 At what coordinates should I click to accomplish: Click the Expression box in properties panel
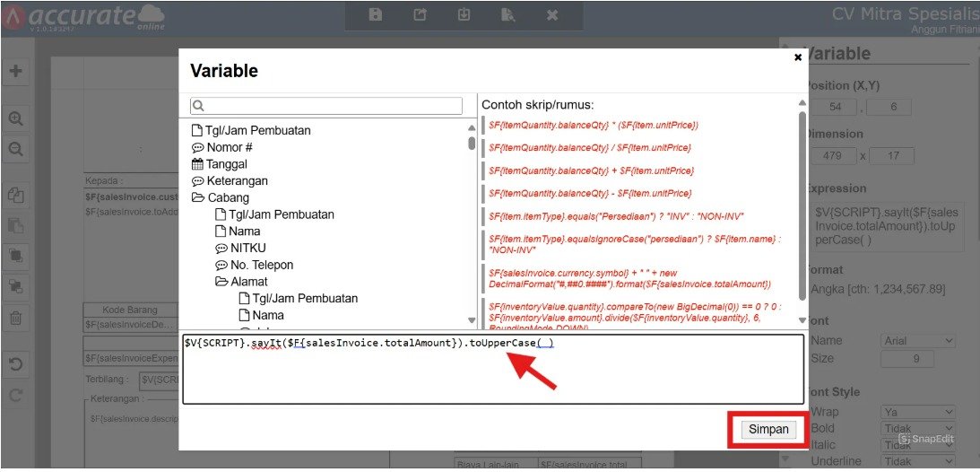(888, 226)
